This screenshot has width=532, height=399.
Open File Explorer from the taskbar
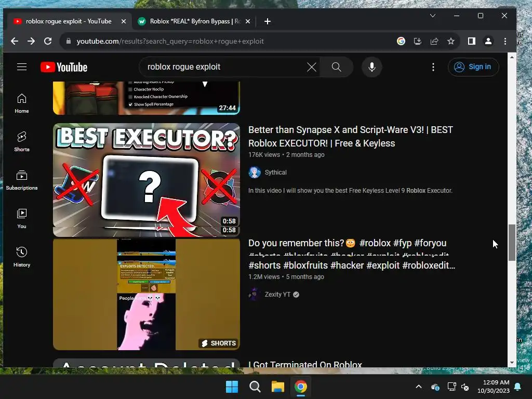click(x=277, y=387)
